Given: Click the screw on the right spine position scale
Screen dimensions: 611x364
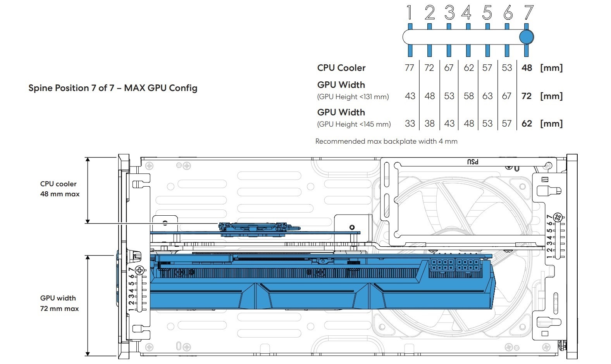Looking at the screenshot, I should pos(558,217).
